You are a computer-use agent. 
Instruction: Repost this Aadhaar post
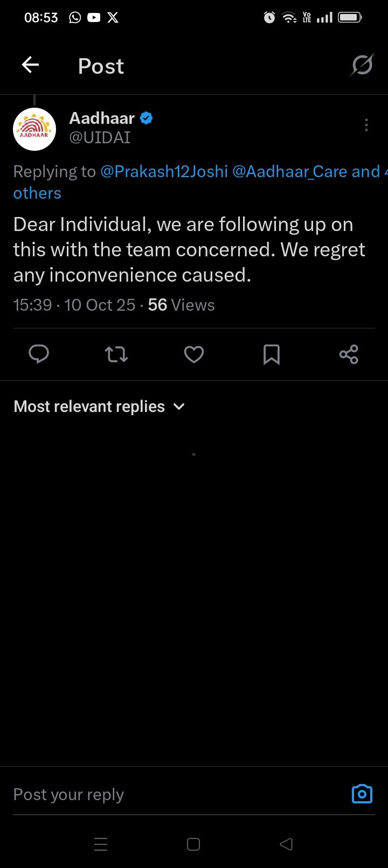click(116, 354)
